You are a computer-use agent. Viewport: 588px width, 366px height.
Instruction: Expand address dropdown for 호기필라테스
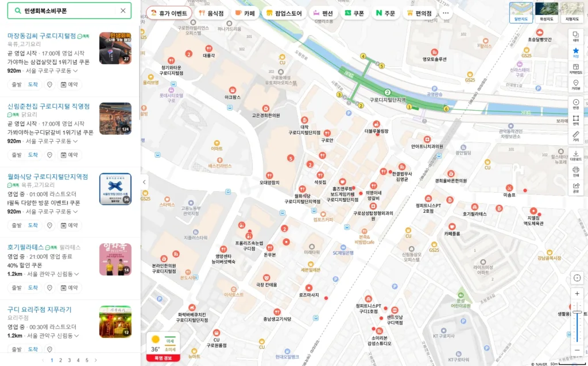click(77, 274)
